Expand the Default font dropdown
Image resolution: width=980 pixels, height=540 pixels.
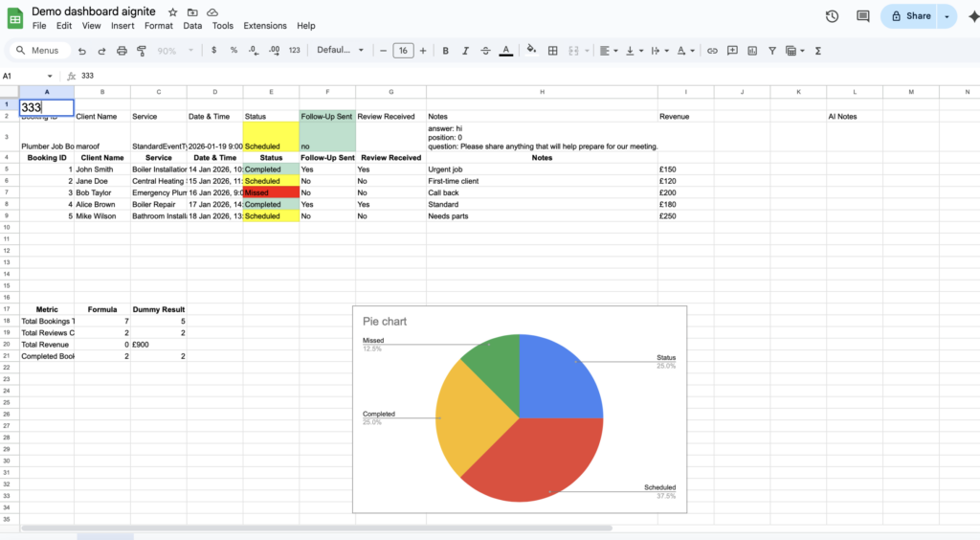click(x=341, y=51)
